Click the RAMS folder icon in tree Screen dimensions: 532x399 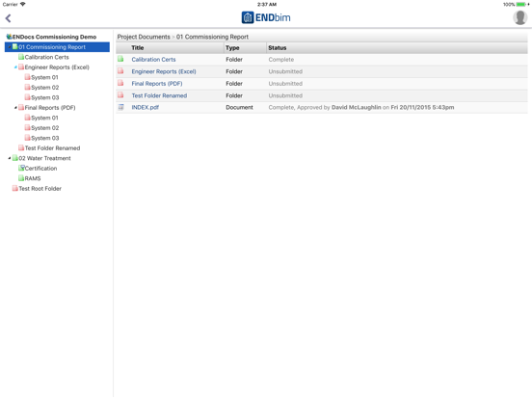tap(21, 178)
